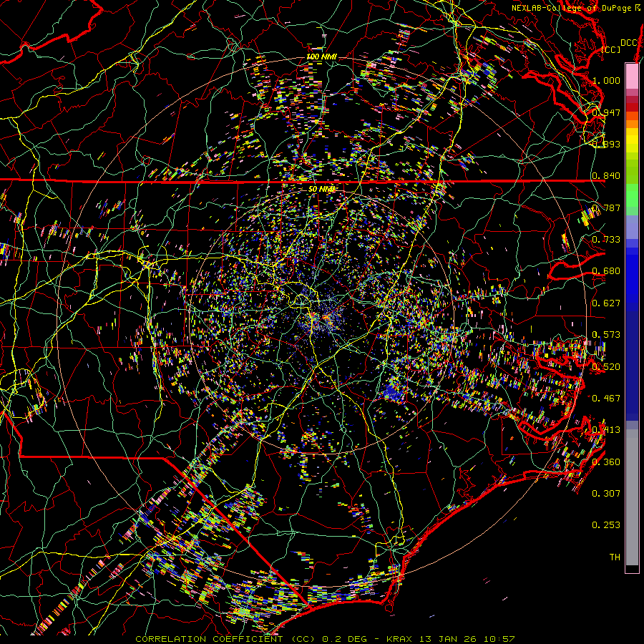Select the 0.840 scale value
This screenshot has width=644, height=644.
(606, 176)
